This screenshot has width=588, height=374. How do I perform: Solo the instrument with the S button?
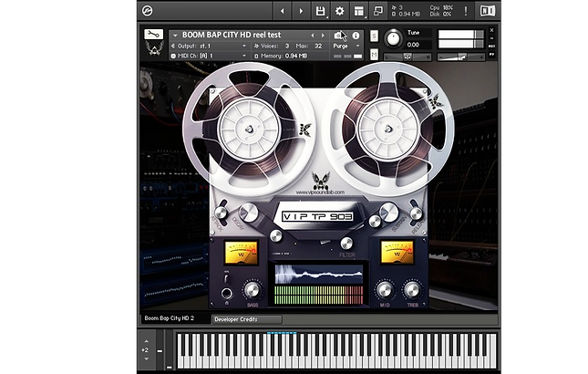[x=374, y=36]
